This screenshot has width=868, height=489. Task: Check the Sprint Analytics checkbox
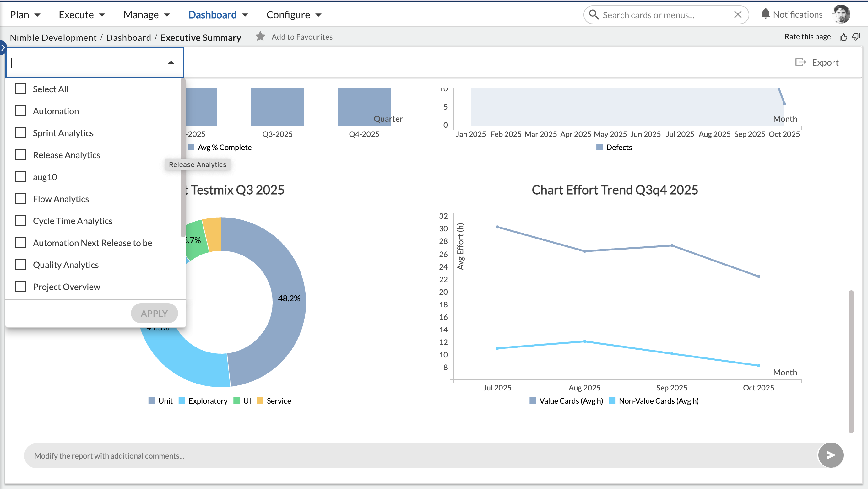[20, 133]
